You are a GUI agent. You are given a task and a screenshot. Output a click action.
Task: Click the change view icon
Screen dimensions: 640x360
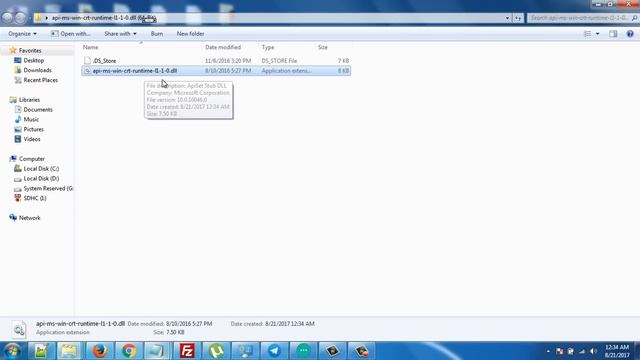tap(587, 34)
